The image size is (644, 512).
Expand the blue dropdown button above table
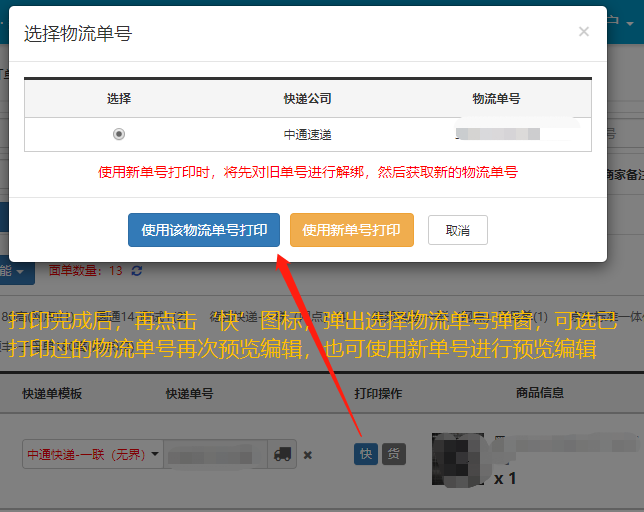[18, 271]
